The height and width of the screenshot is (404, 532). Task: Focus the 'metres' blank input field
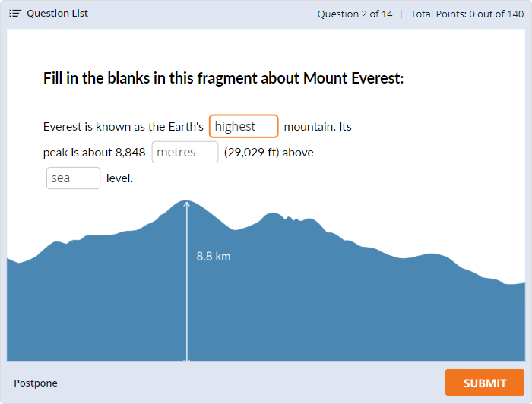(185, 153)
